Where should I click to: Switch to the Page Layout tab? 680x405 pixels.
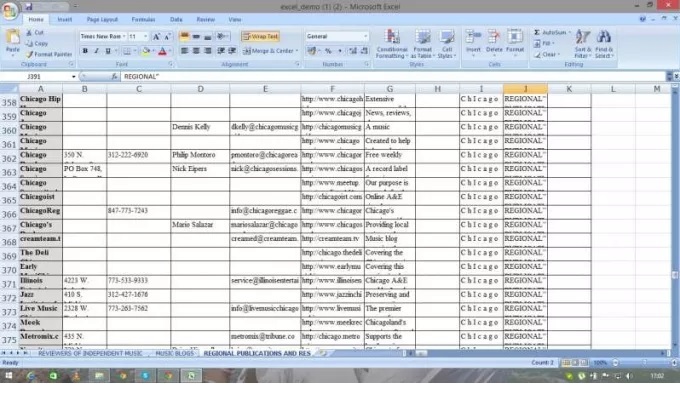point(102,20)
